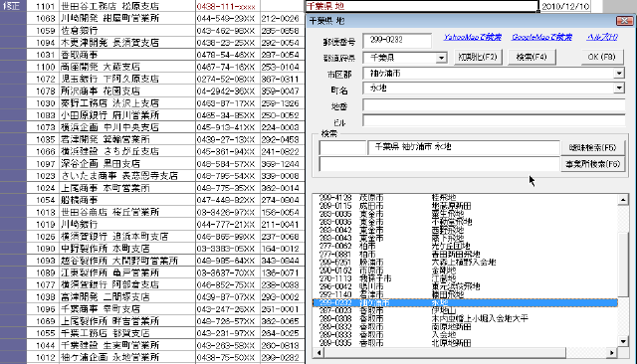Screen dimensions: 637x364
Task: Click the red phone number 0438-111-xxxx
Action: (226, 7)
